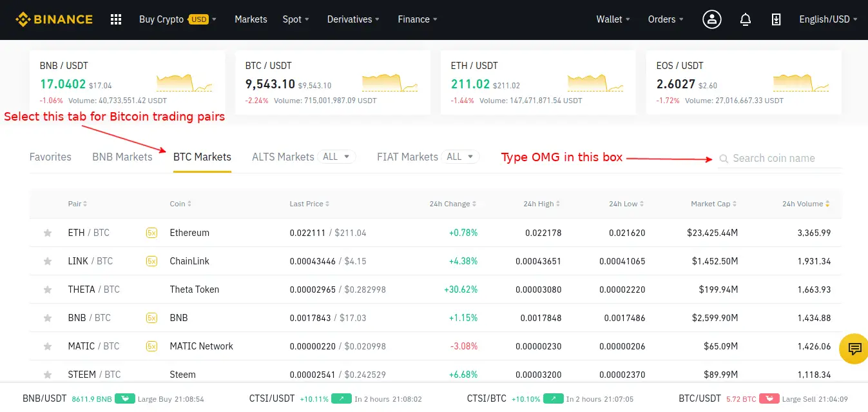
Task: Click the -3.08% change value
Action: click(464, 346)
